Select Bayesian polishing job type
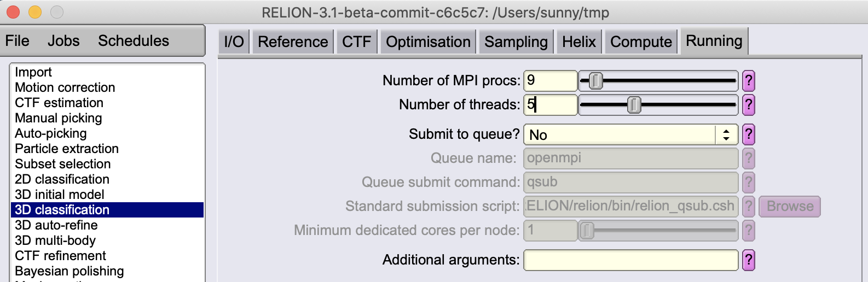Image resolution: width=868 pixels, height=282 pixels. point(107,271)
